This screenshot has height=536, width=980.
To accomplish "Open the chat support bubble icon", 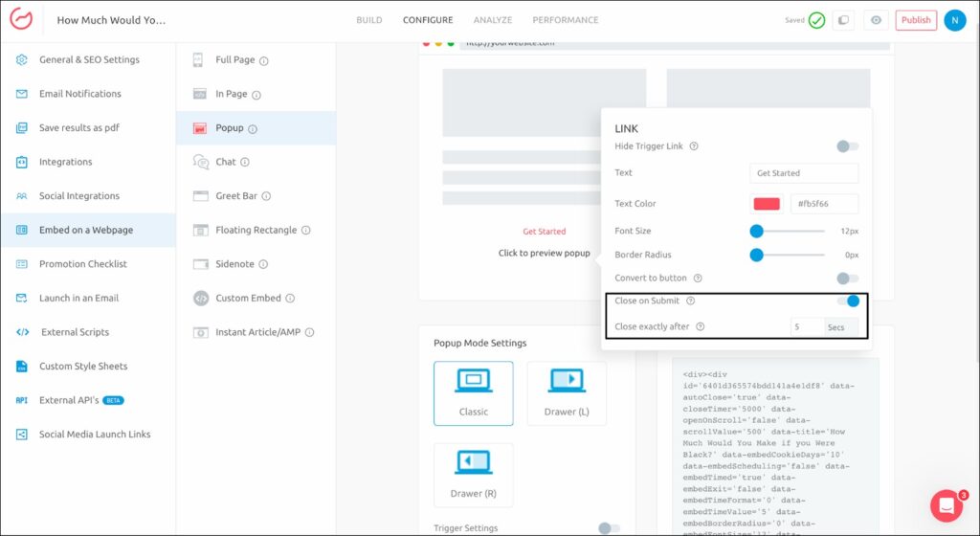I will 946,505.
